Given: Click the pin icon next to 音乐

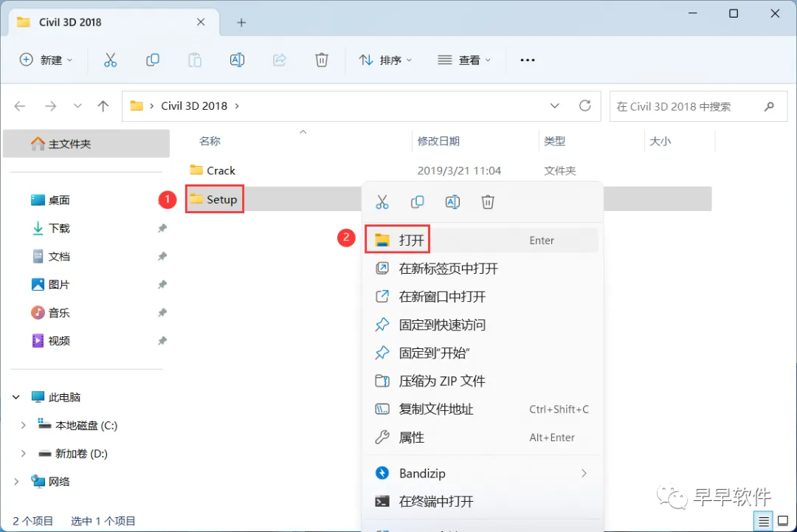Looking at the screenshot, I should click(x=162, y=313).
